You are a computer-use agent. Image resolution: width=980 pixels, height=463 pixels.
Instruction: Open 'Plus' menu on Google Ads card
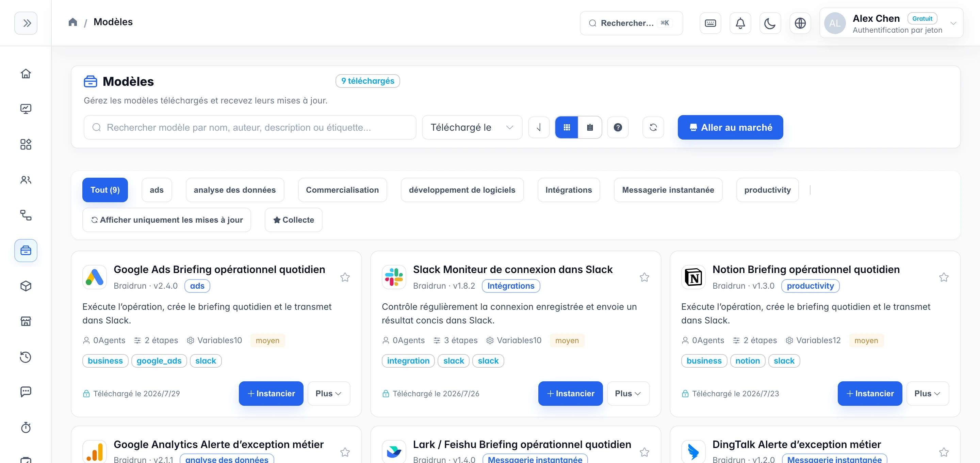point(329,394)
